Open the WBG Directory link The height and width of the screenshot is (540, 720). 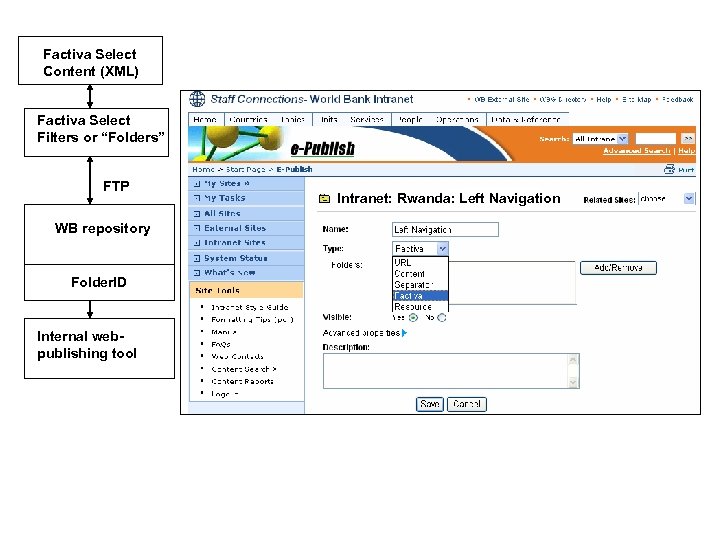pos(562,99)
